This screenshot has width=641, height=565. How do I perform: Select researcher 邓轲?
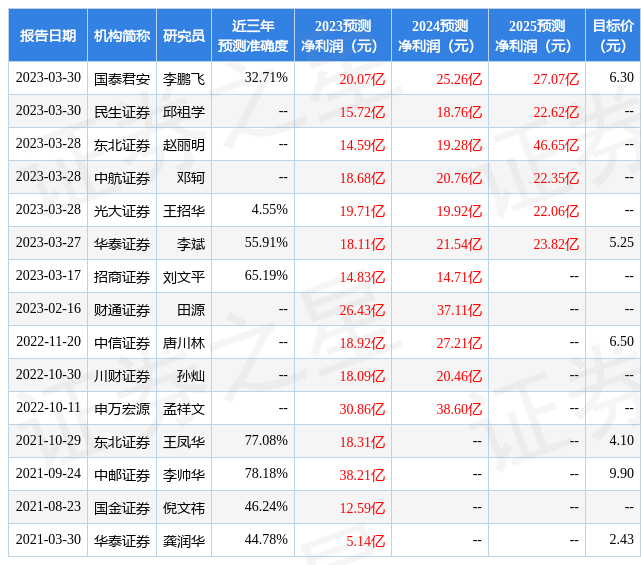(191, 178)
